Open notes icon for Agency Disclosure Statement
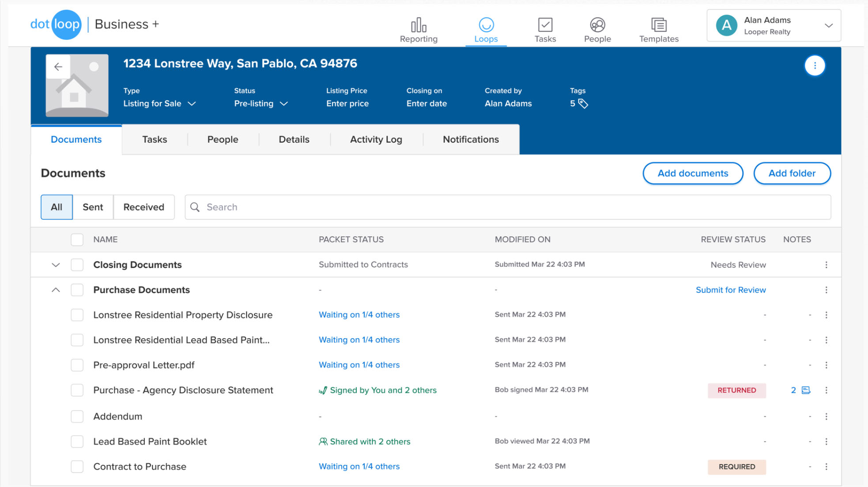 point(806,390)
